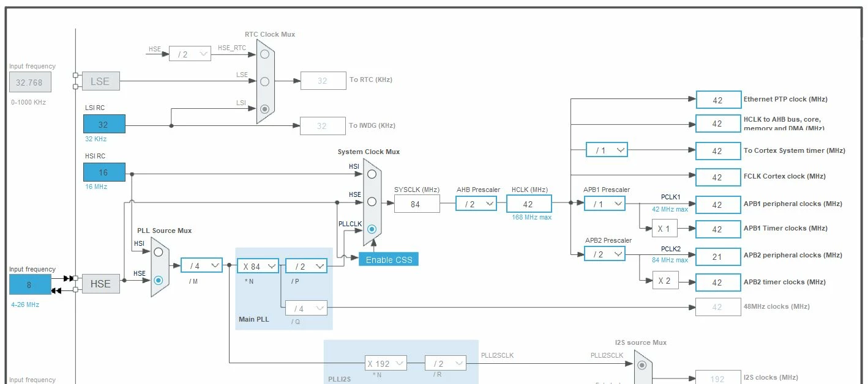Click the To RTC (KHz) value box
Screen dimensions: 868x384
point(323,81)
